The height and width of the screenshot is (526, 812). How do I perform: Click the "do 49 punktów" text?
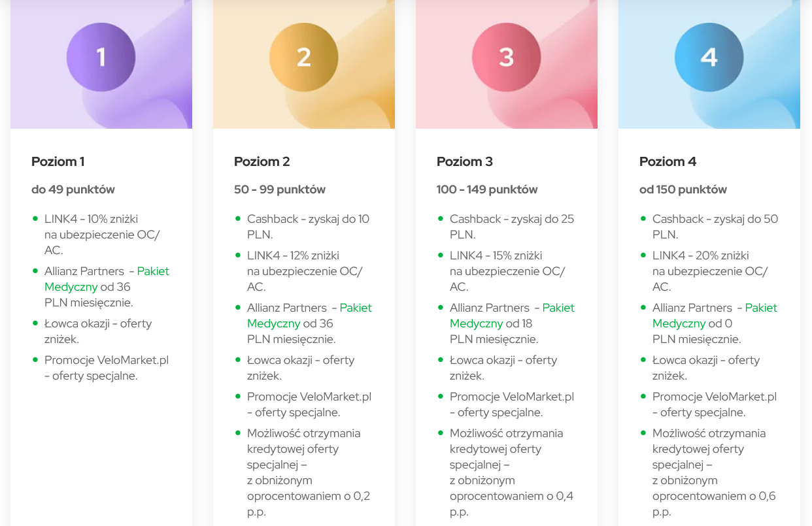(73, 189)
